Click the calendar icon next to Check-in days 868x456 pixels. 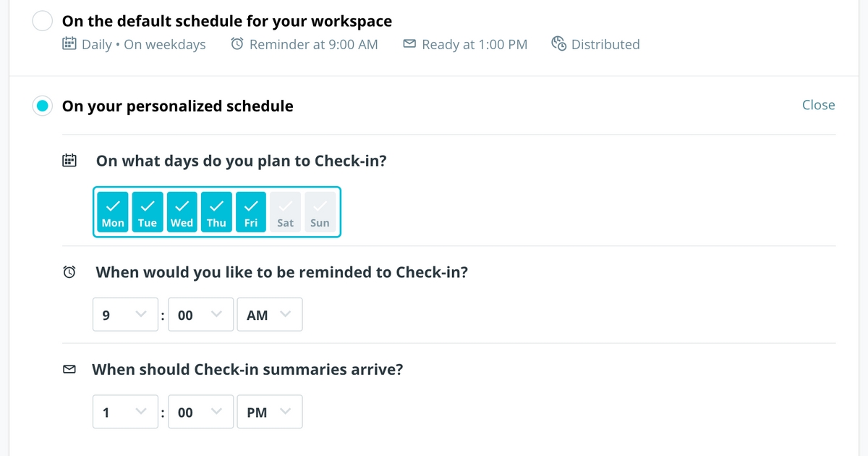(69, 160)
